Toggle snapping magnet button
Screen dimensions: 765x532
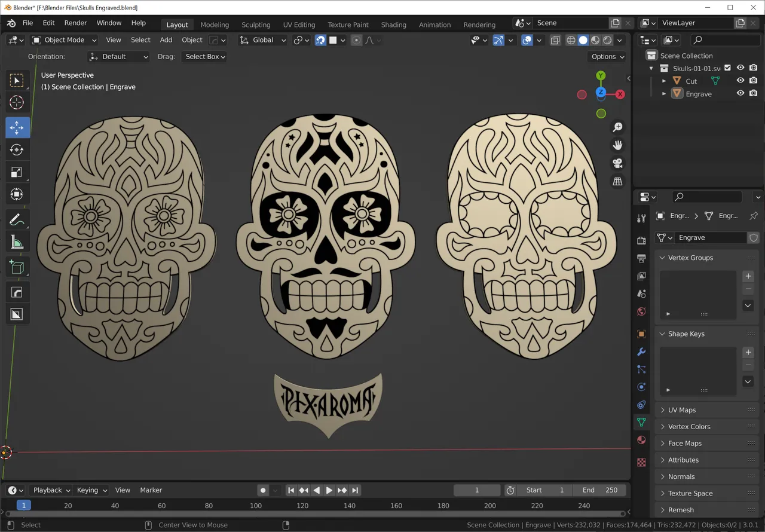pos(321,40)
